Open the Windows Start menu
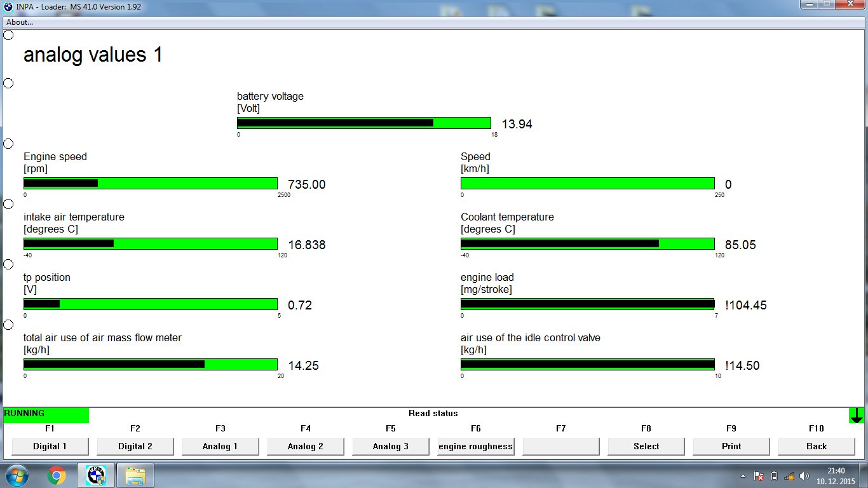This screenshot has height=488, width=868. 17,475
